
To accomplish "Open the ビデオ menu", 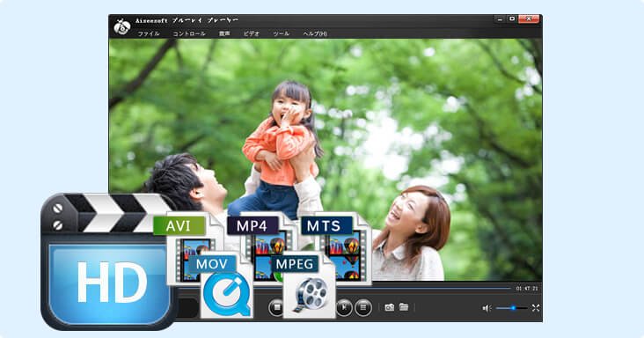I will 252,33.
